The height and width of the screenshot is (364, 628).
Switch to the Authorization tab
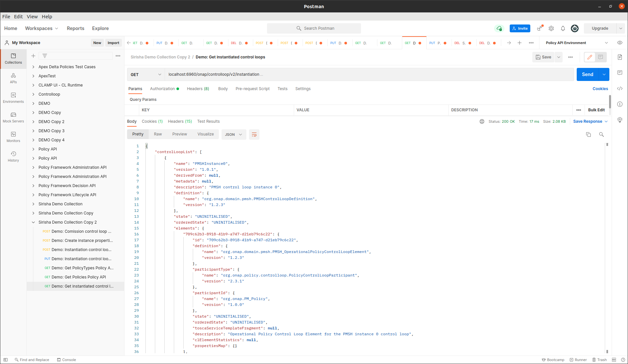(x=164, y=89)
